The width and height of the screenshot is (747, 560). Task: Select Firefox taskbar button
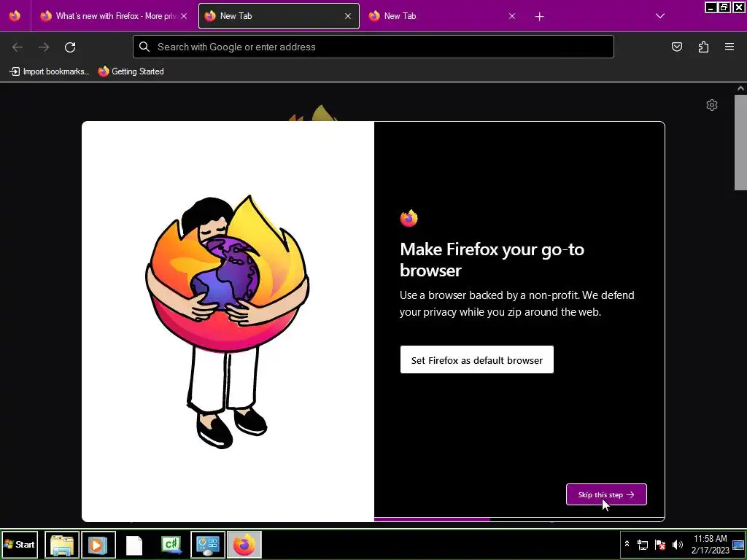(244, 545)
